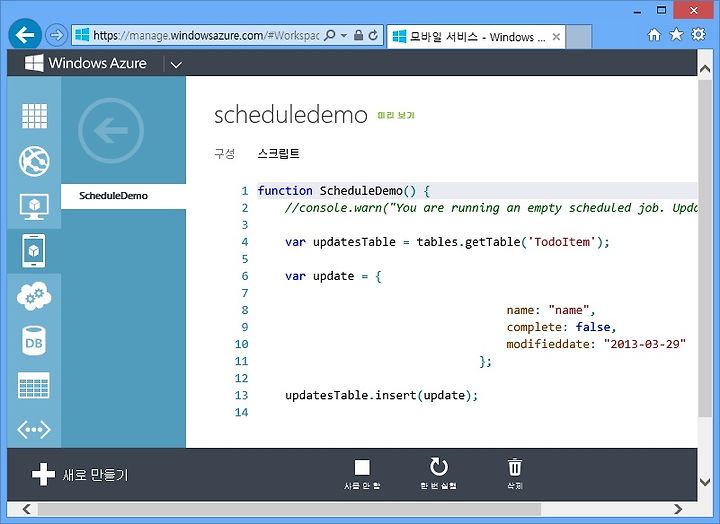The image size is (720, 524).
Task: Open Favorites star icon
Action: point(676,34)
